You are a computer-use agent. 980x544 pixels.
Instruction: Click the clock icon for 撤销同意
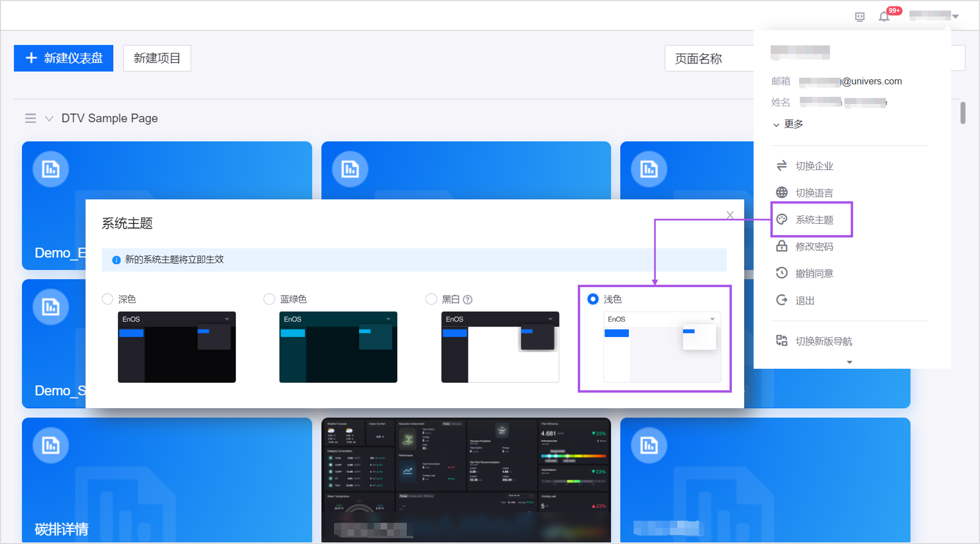782,273
